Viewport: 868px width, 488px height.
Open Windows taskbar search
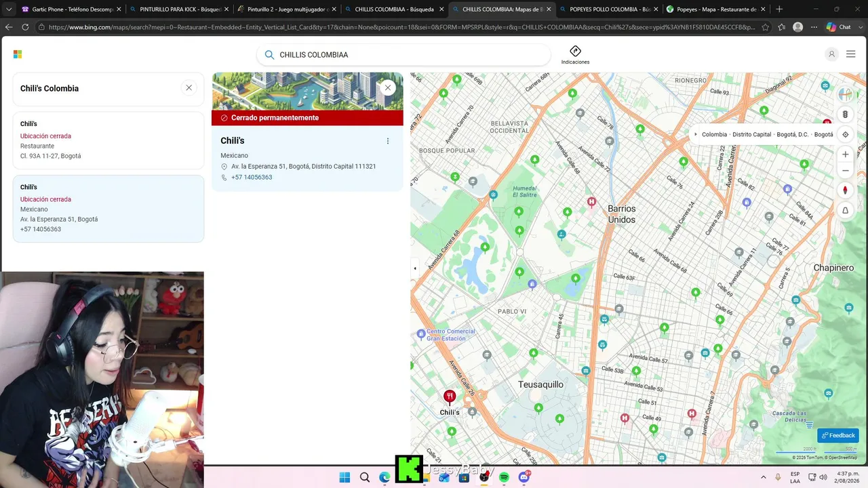pos(365,477)
